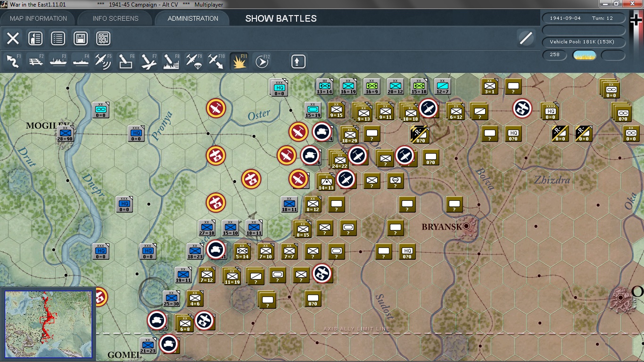
Task: Minimize the War in the East window
Action: click(x=606, y=4)
